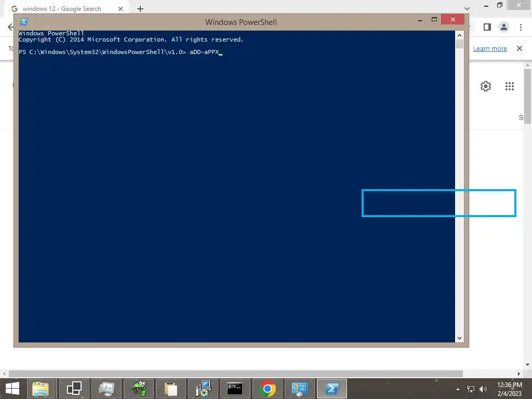Image resolution: width=532 pixels, height=399 pixels.
Task: Click the Windows PowerShell title bar text
Action: (x=241, y=22)
